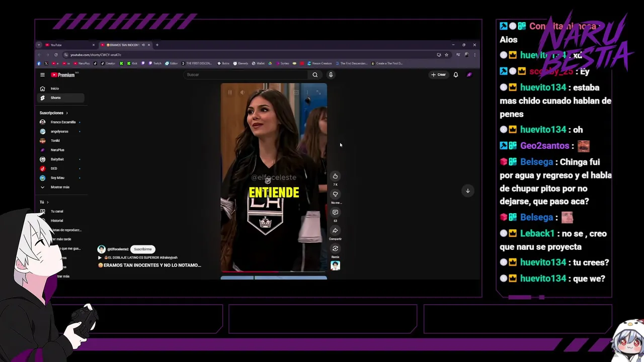Open the comments icon showing 53
Viewport: 644px width, 362px height.
[335, 212]
